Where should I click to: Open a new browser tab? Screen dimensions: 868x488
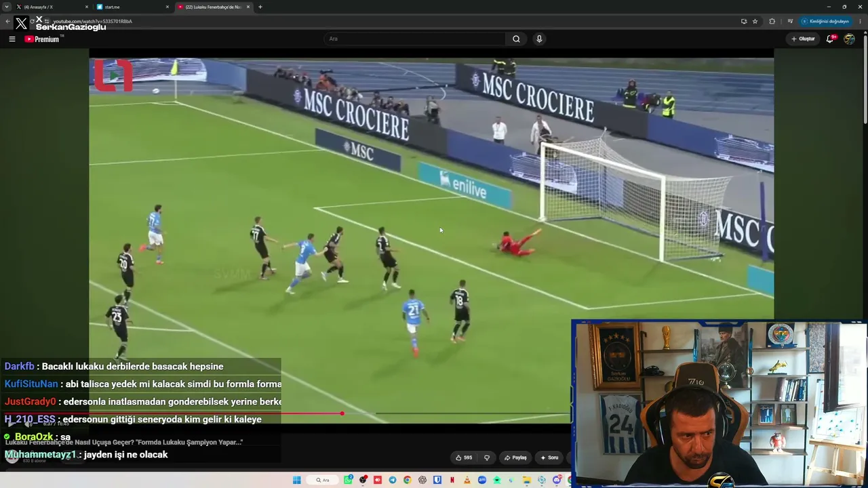[260, 7]
